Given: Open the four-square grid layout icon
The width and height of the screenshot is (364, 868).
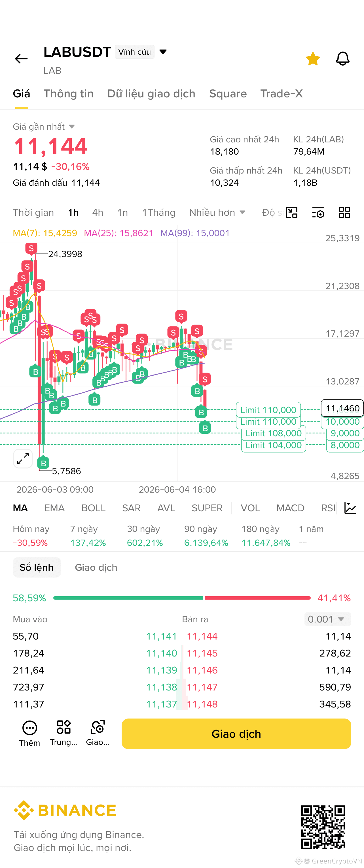Looking at the screenshot, I should point(344,212).
